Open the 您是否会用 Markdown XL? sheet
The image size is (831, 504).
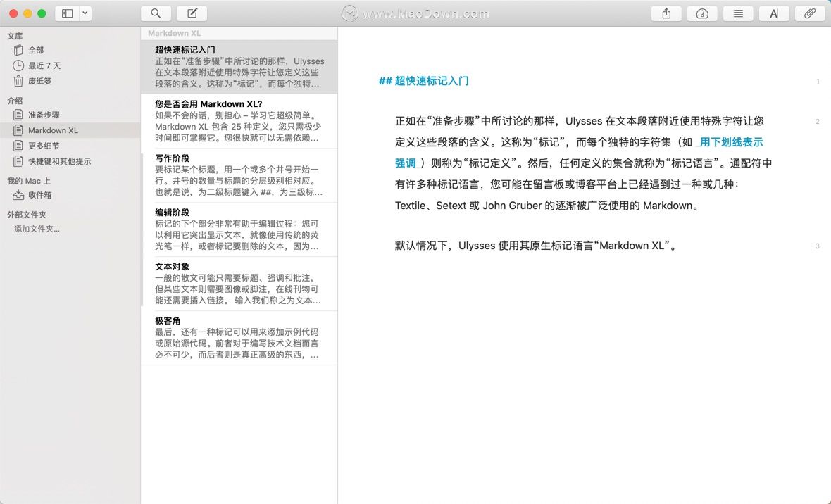pyautogui.click(x=239, y=121)
